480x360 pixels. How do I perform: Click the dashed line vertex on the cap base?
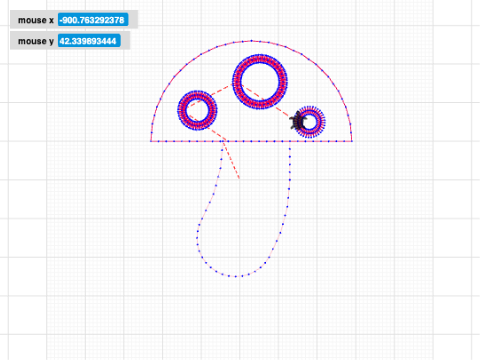226,140
